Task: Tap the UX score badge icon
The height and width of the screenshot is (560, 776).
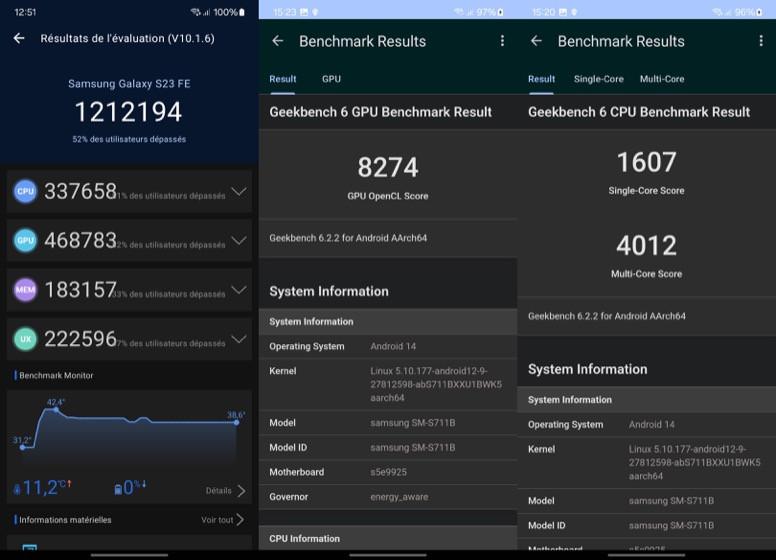Action: [x=25, y=339]
